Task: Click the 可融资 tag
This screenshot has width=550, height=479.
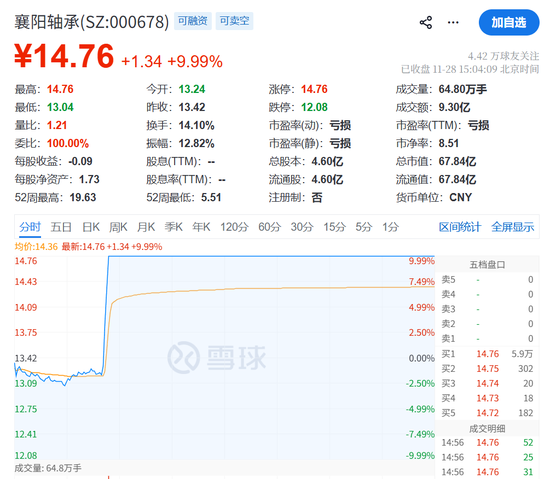Action: click(193, 21)
